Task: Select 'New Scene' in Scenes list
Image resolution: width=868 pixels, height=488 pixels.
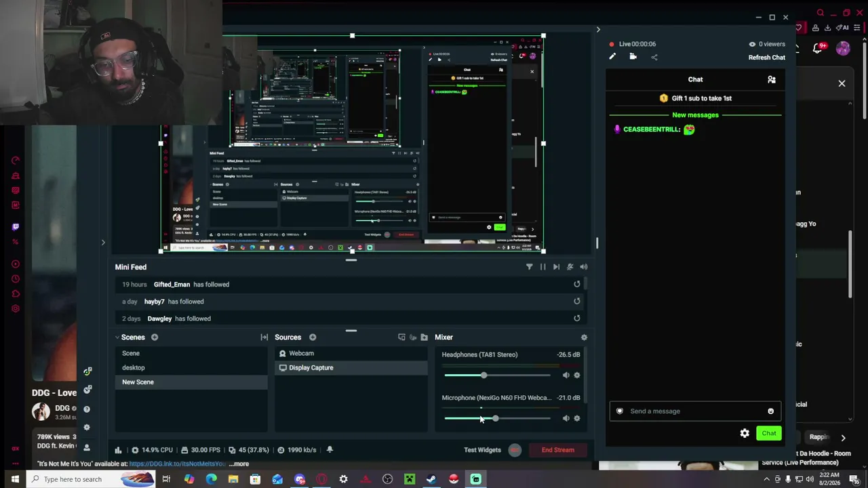Action: pyautogui.click(x=191, y=382)
